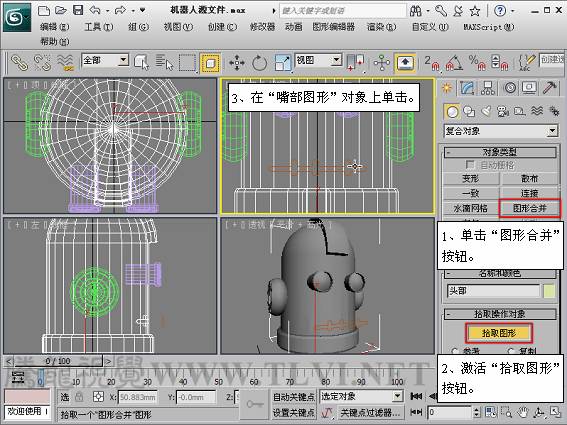Switch to the Create panel tab
Image resolution: width=567 pixels, height=425 pixels.
pos(447,88)
